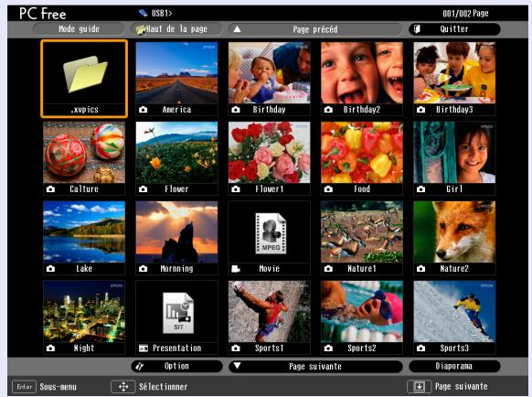Image resolution: width=532 pixels, height=397 pixels.
Task: Click the 001/002 Page indicator
Action: (x=465, y=13)
